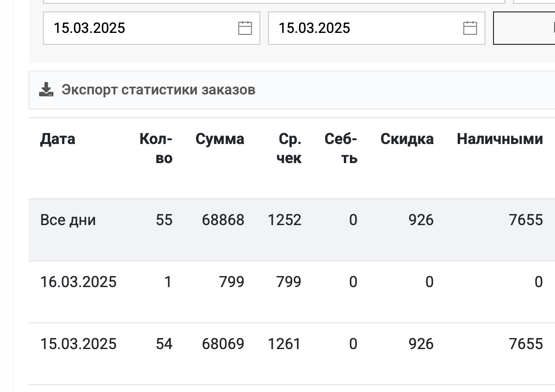Viewport: 555px width, 392px height.
Task: Sort by 'Ср. чек' column header
Action: click(x=289, y=148)
